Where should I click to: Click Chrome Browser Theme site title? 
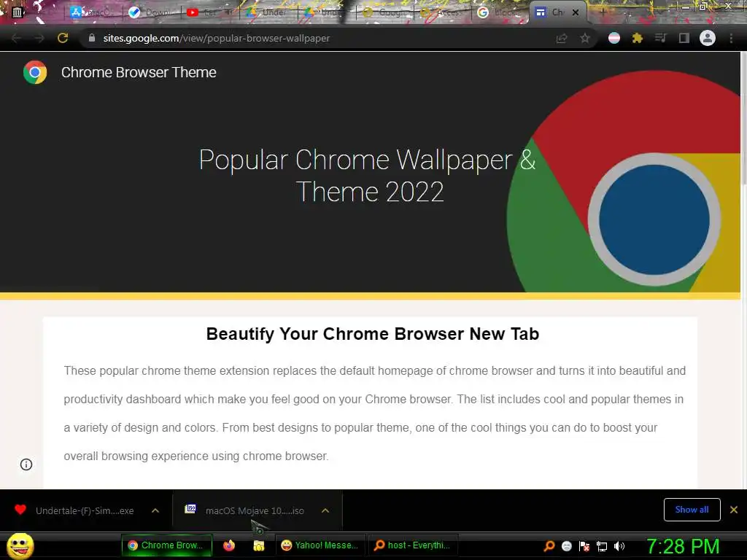coord(139,72)
